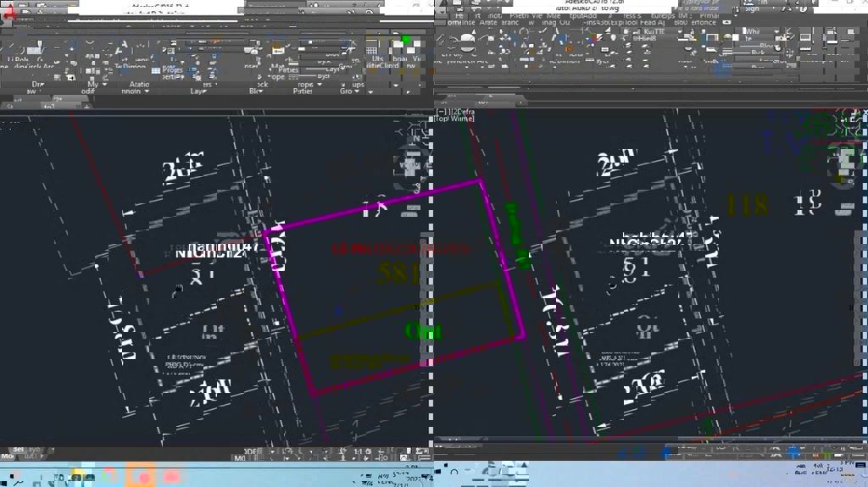This screenshot has height=487, width=868.
Task: Expand the Modify panel in left ribbon
Action: [x=92, y=85]
